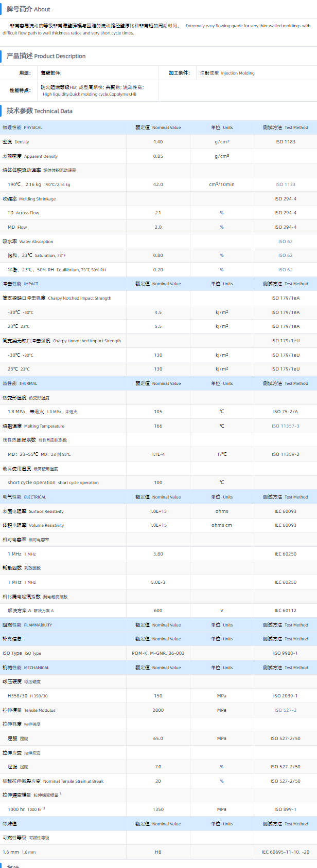This screenshot has width=317, height=868.
Task: Open ISO 11357-3 link for Melting Temperature
Action: (x=285, y=426)
